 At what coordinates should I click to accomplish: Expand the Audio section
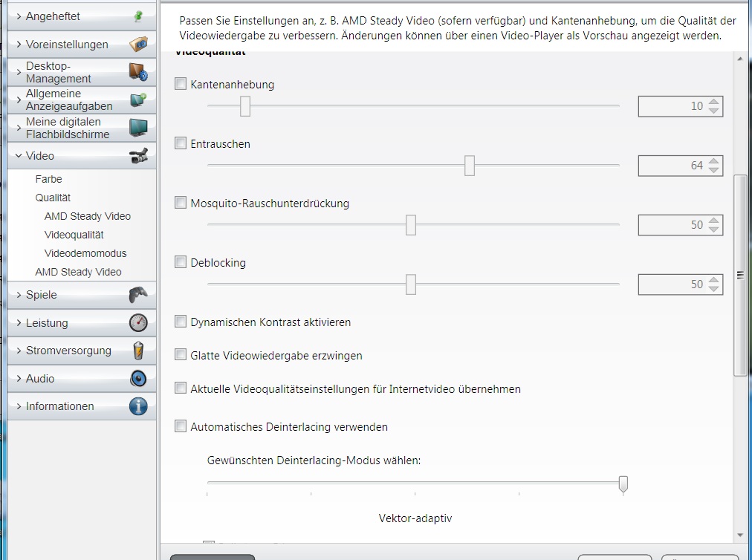(x=19, y=378)
